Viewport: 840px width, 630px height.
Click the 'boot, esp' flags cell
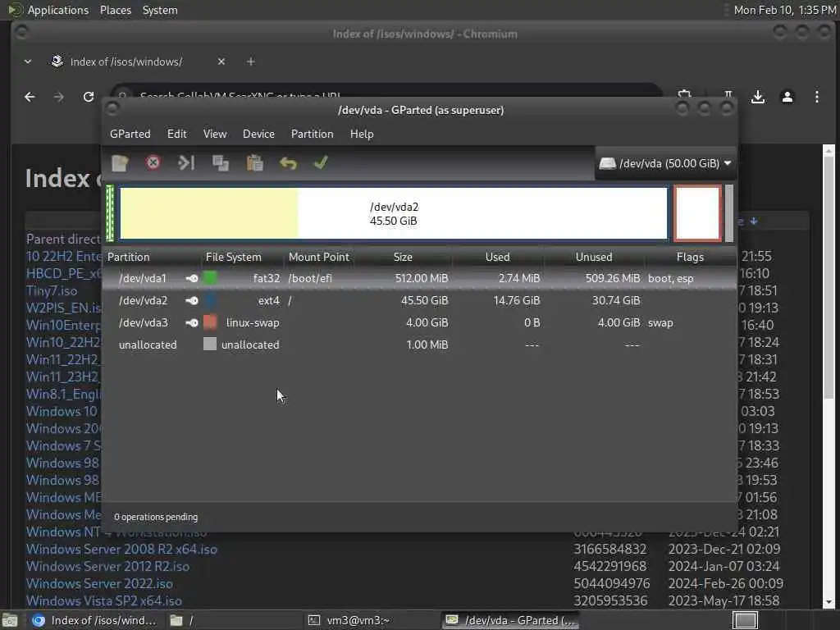[x=671, y=279]
